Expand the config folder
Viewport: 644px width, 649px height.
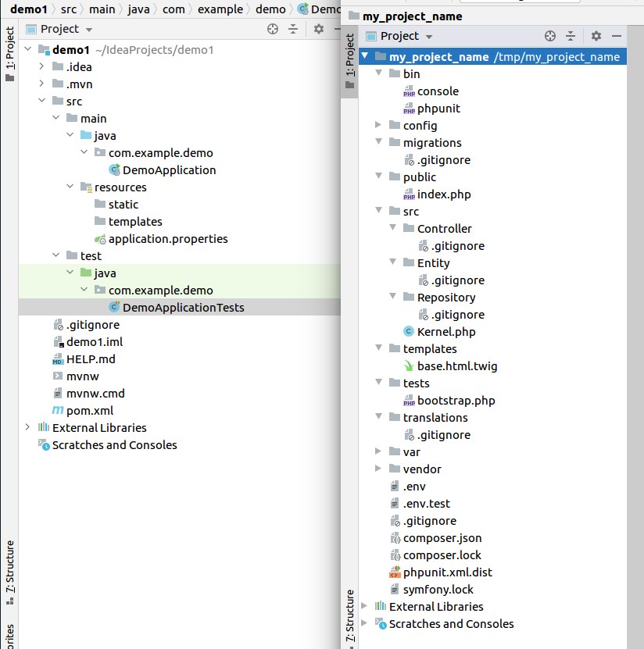coord(377,125)
